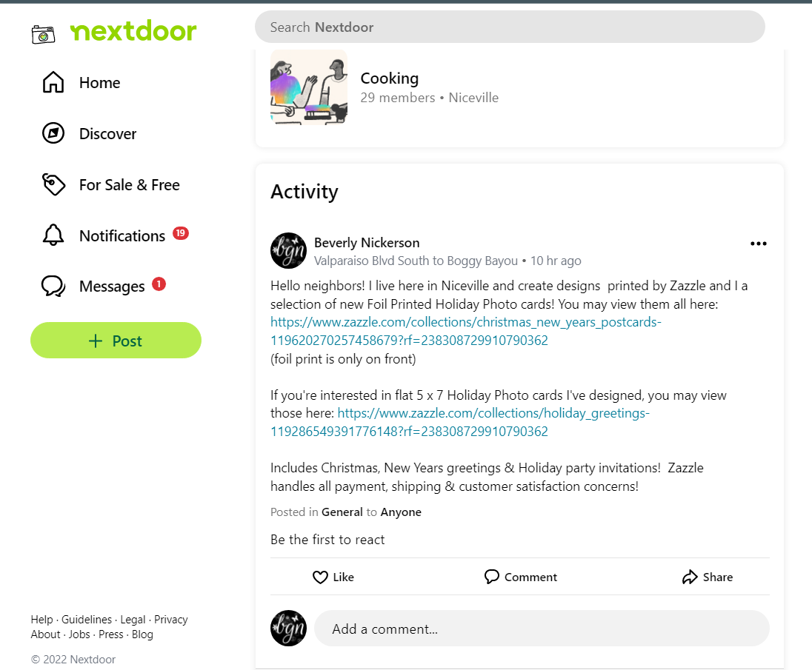Click the Add a comment field

[x=542, y=629]
